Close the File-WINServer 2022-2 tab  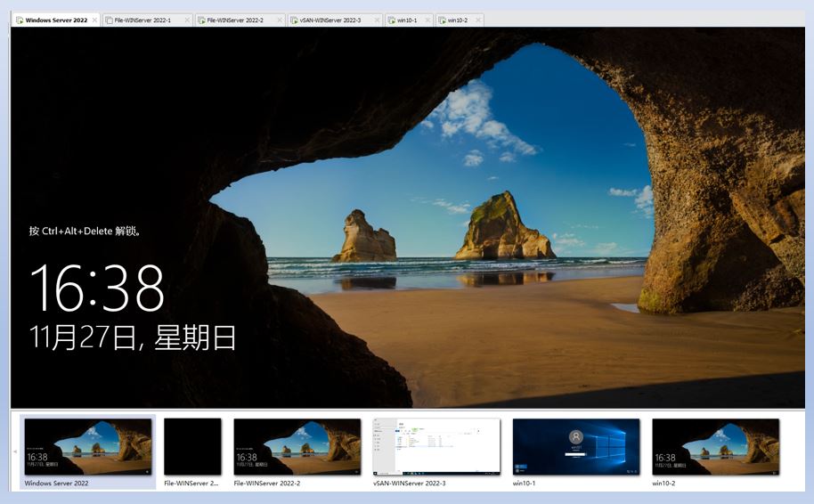280,20
